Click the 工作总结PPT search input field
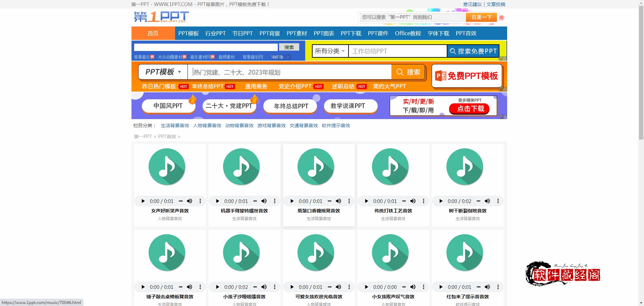 [397, 51]
